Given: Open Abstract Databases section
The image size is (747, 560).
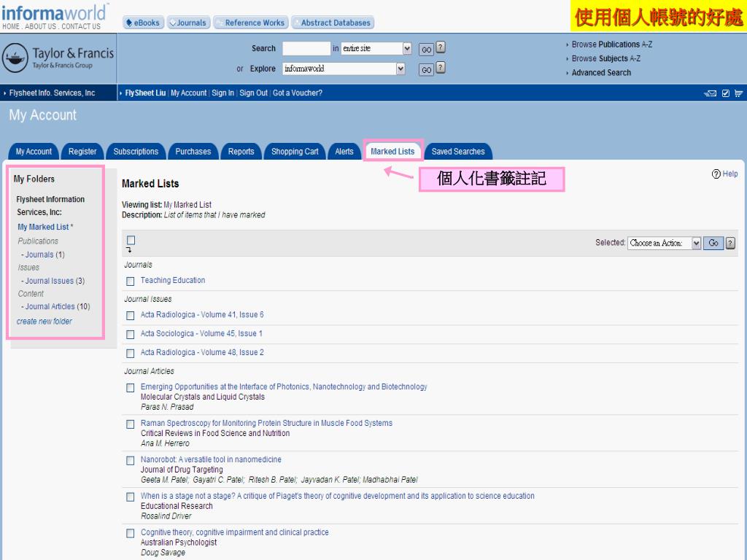Looking at the screenshot, I should pos(333,23).
